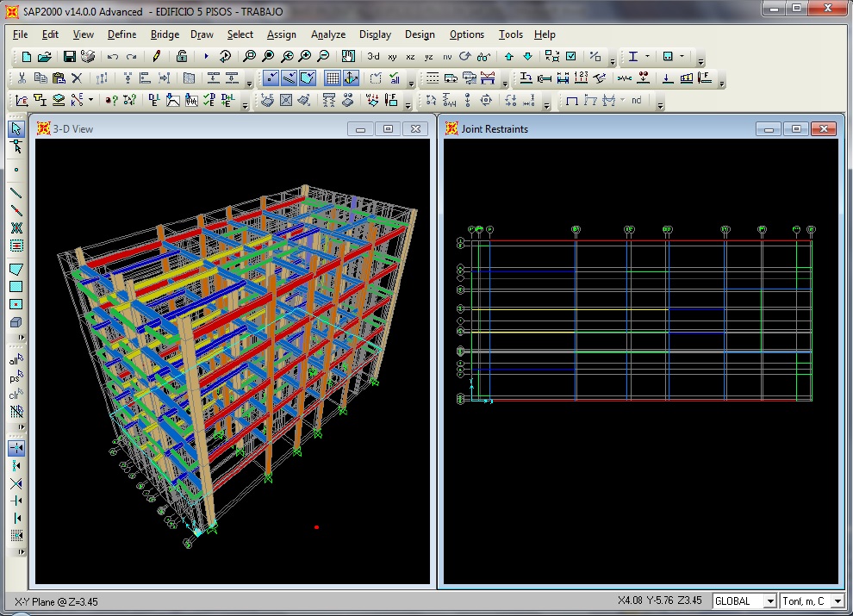This screenshot has width=853, height=616.
Task: Toggle the grid display button
Action: (x=332, y=78)
